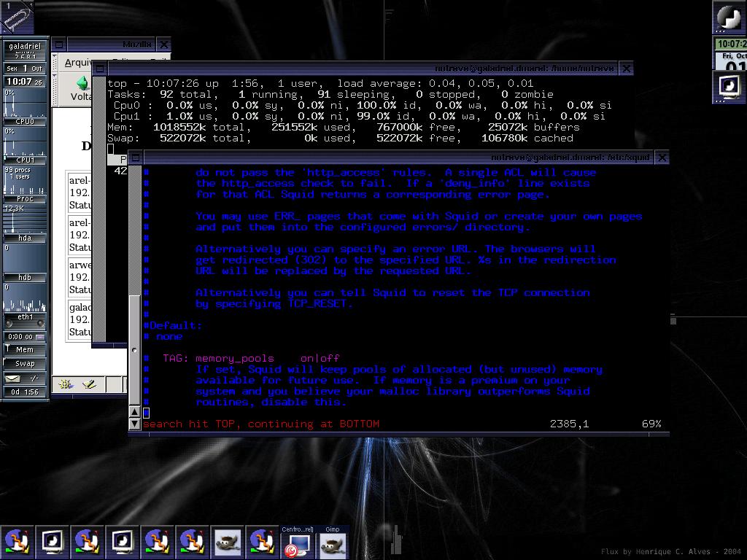Click the vim window scrollbar thumb
The width and height of the screenshot is (747, 560).
(x=134, y=350)
